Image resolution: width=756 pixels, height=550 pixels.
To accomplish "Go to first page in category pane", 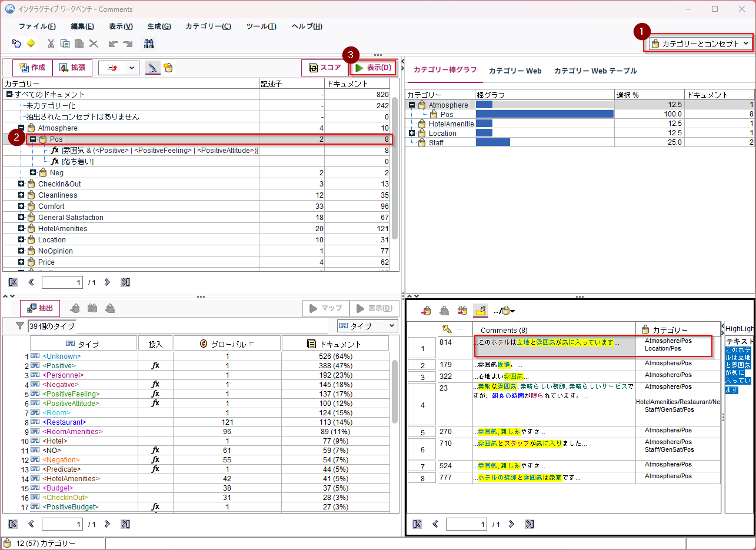I will (14, 282).
